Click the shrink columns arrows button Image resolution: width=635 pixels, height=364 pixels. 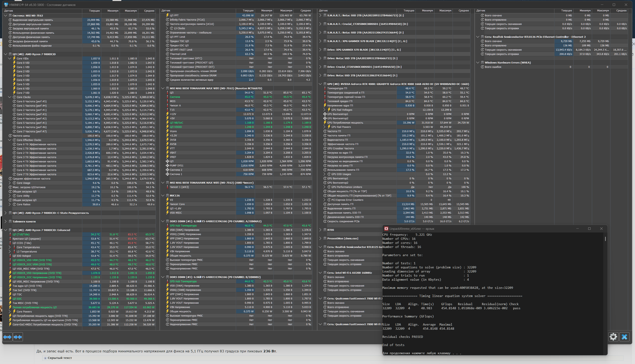[18, 337]
